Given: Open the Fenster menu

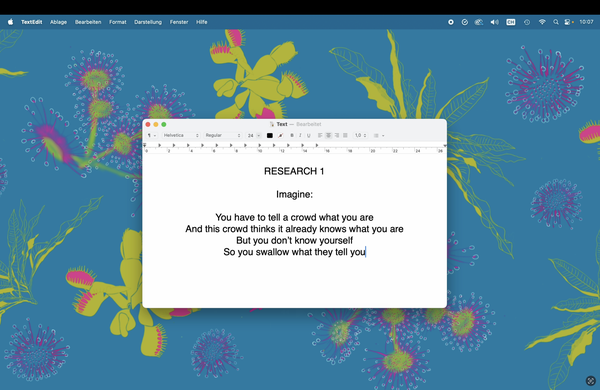Looking at the screenshot, I should (x=179, y=22).
